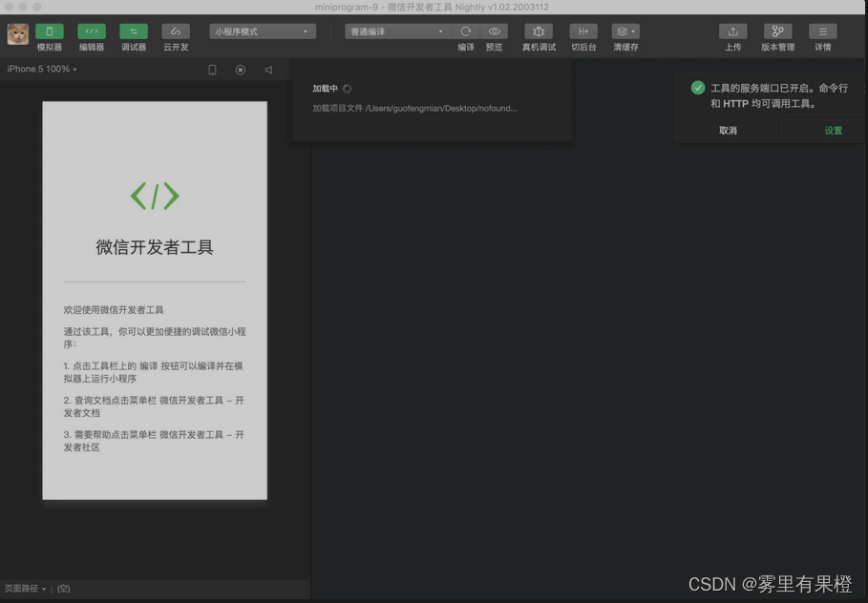Open the 普通编译 compile mode dropdown
Image resolution: width=868 pixels, height=603 pixels.
coord(398,31)
